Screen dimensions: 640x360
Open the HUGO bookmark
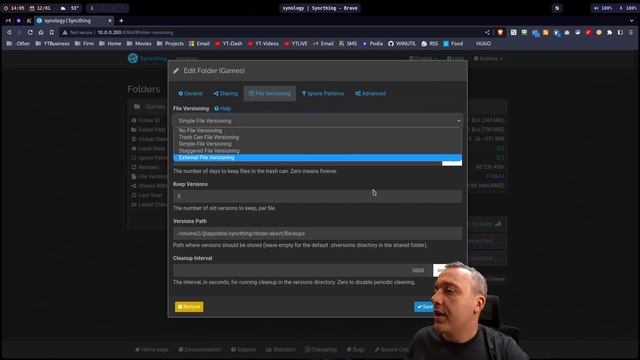click(483, 43)
